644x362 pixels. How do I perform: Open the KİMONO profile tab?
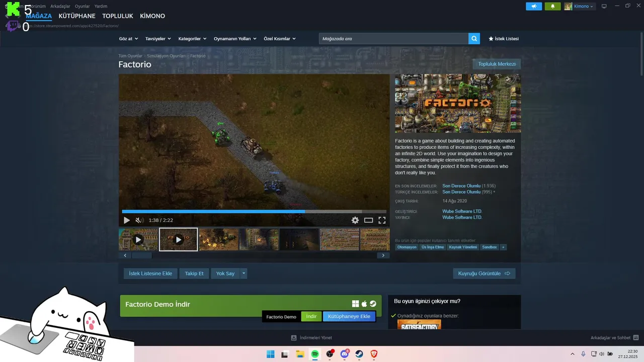[x=152, y=16]
